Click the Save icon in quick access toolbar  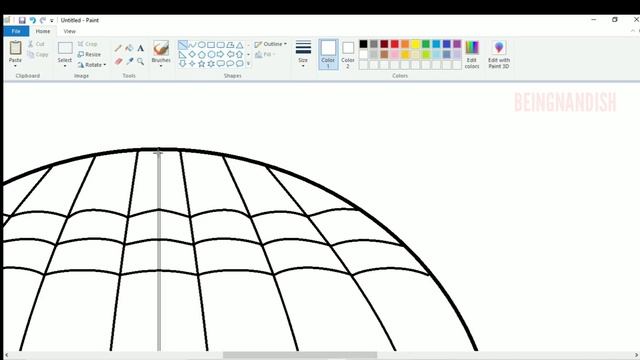(x=22, y=20)
